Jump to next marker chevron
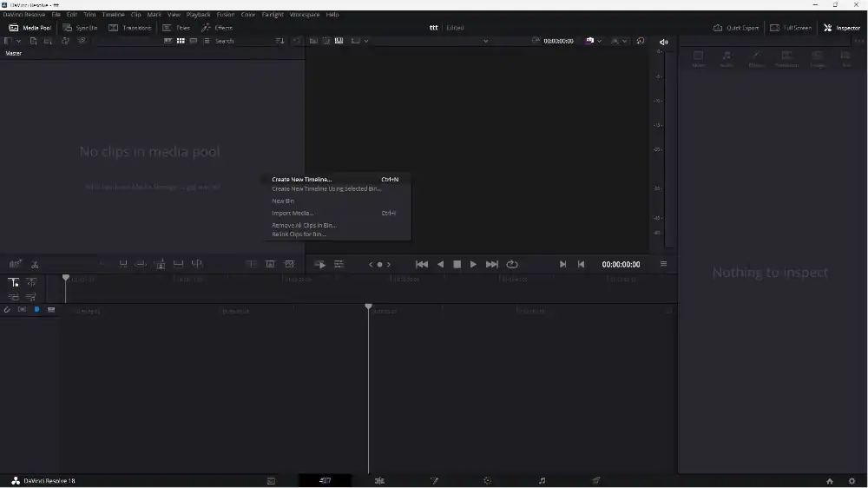The image size is (868, 488). pyautogui.click(x=389, y=265)
